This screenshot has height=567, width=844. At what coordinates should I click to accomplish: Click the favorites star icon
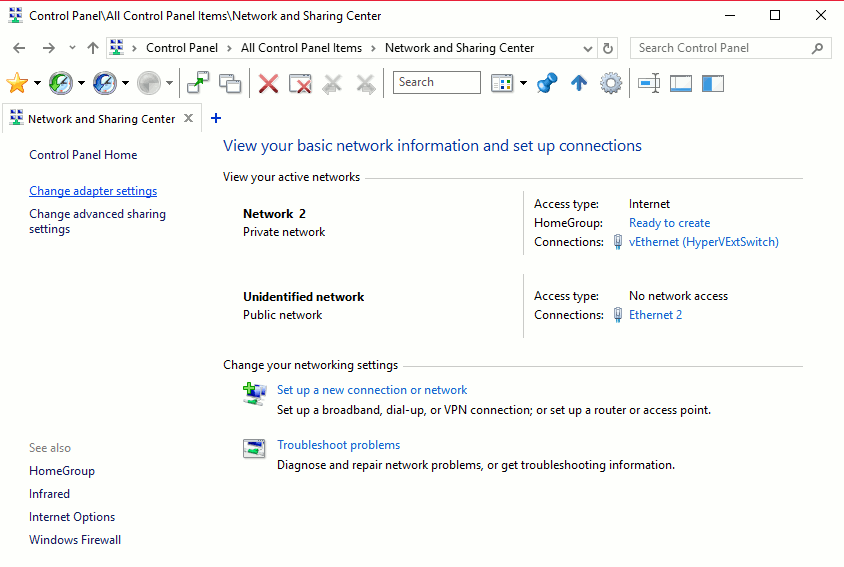click(x=17, y=83)
